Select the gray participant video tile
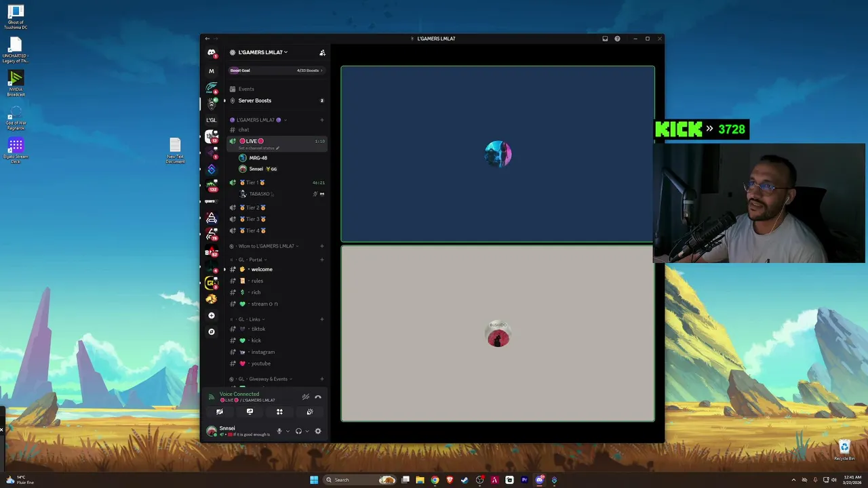This screenshot has height=488, width=868. click(x=498, y=333)
